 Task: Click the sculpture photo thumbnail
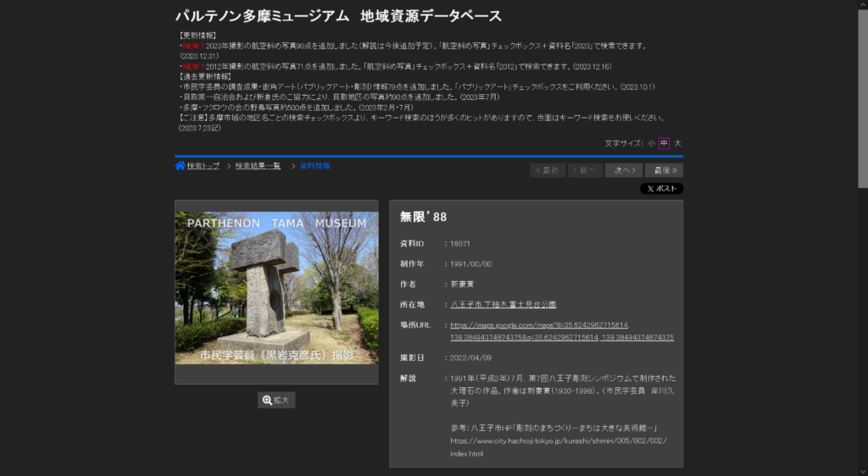tap(276, 288)
